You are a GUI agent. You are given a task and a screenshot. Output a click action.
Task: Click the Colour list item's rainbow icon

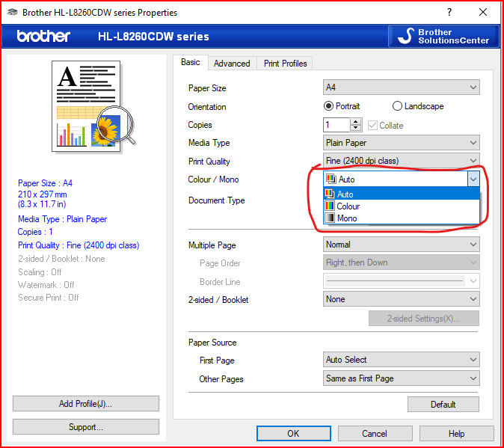pos(330,206)
